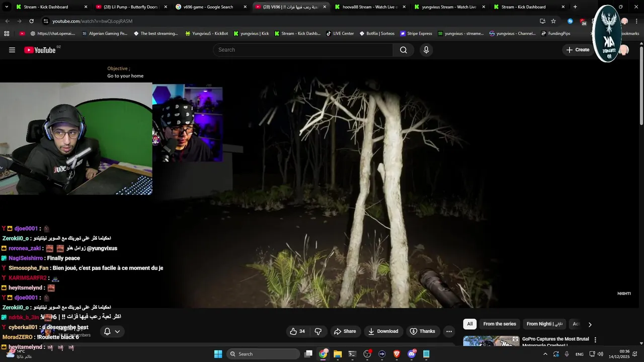Open tab search dropdown arrow

[x=6, y=7]
